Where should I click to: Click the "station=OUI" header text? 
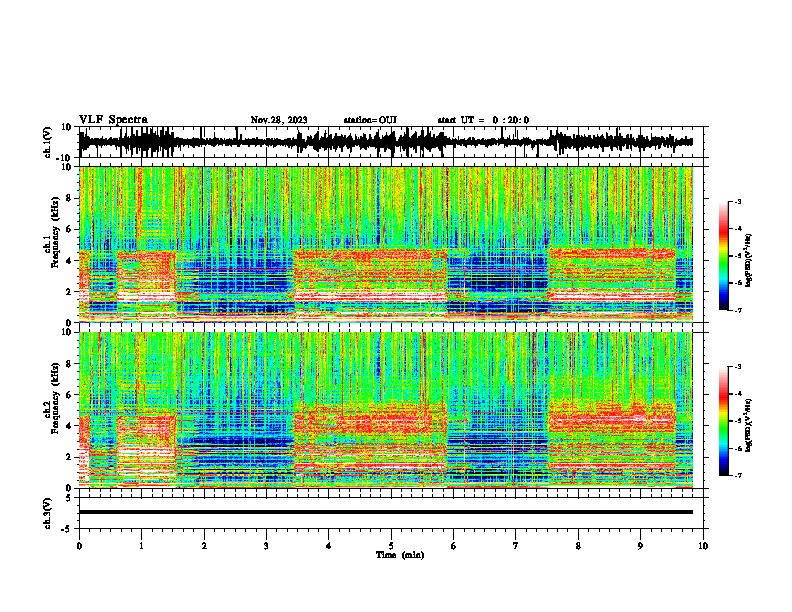tap(370, 120)
